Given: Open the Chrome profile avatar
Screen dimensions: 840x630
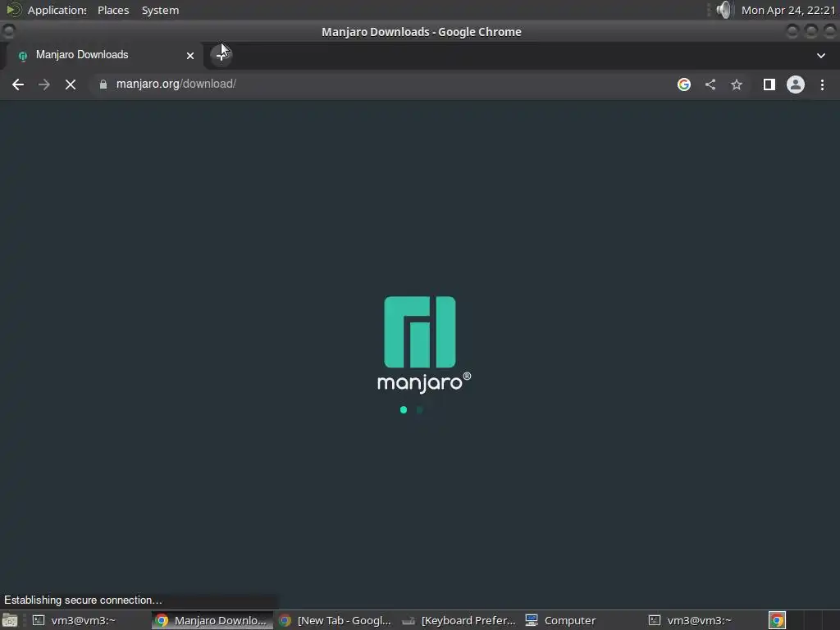Looking at the screenshot, I should [x=796, y=84].
